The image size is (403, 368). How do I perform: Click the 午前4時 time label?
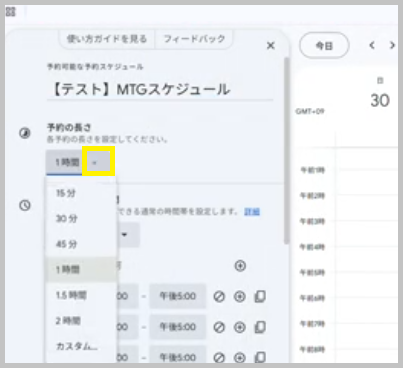point(312,247)
